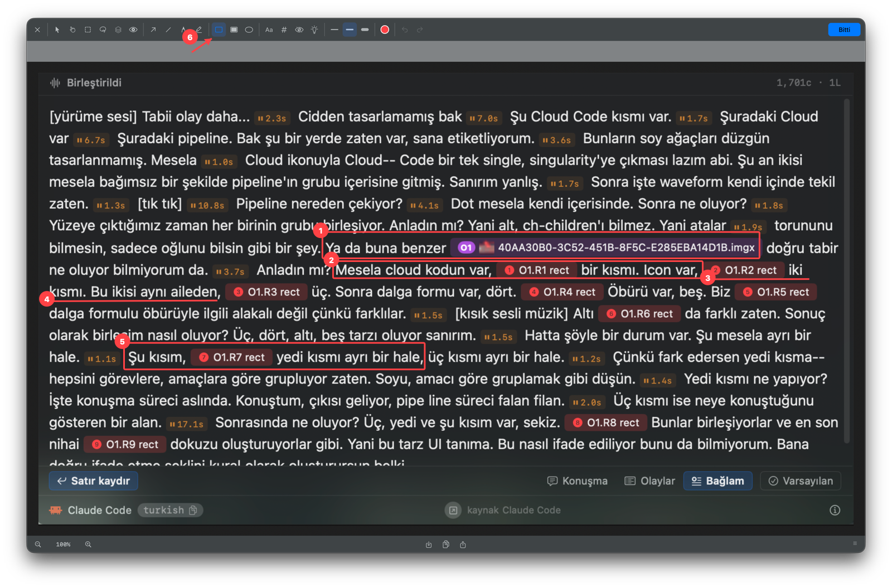Redo the annotation
The width and height of the screenshot is (892, 588).
point(420,30)
